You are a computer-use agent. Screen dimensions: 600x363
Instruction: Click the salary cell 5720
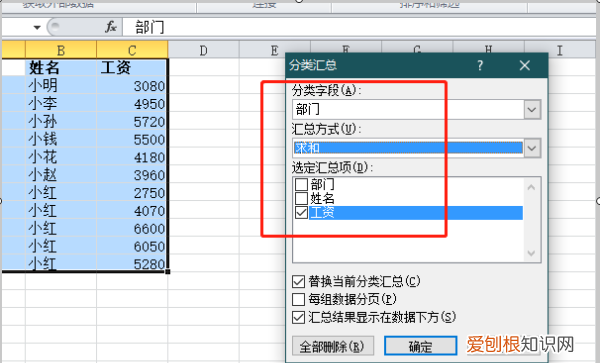coord(132,121)
